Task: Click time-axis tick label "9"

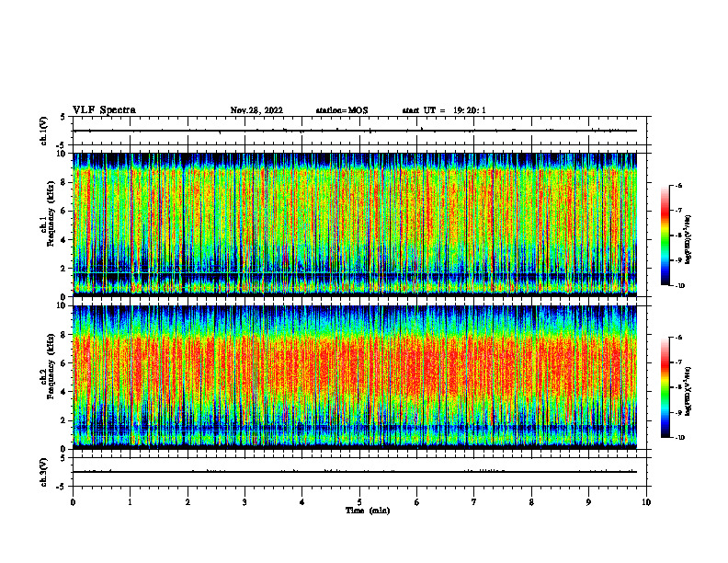Action: pos(588,502)
